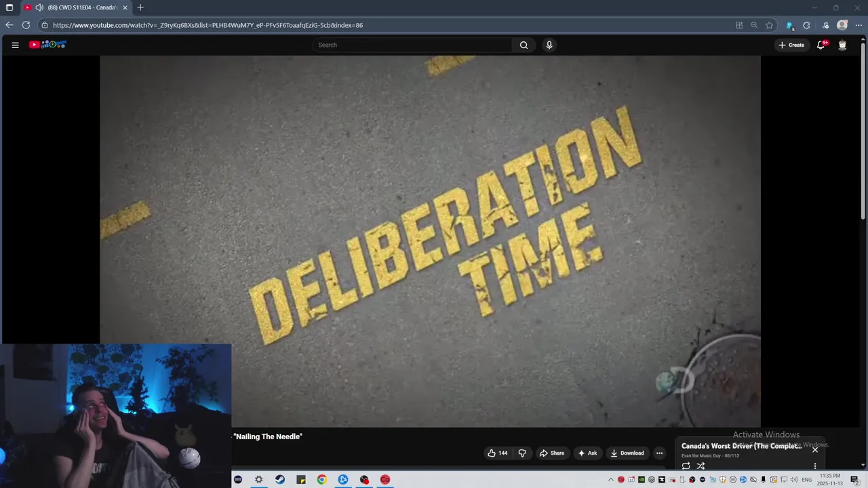Start voice search with microphone icon
The width and height of the screenshot is (868, 488).
tap(549, 45)
